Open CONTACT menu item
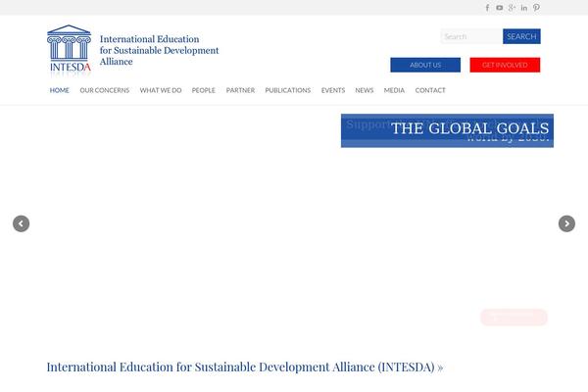The height and width of the screenshot is (392, 588). click(430, 90)
